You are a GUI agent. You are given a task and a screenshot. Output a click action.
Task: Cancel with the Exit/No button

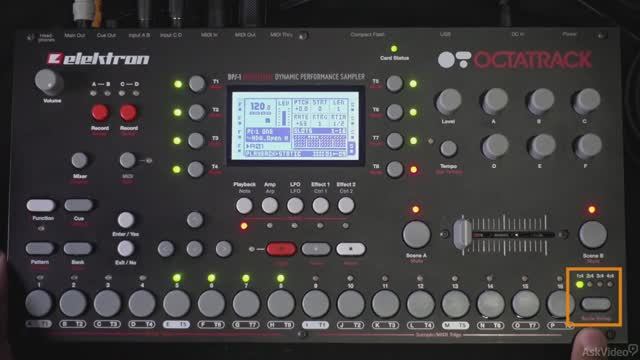click(x=125, y=249)
